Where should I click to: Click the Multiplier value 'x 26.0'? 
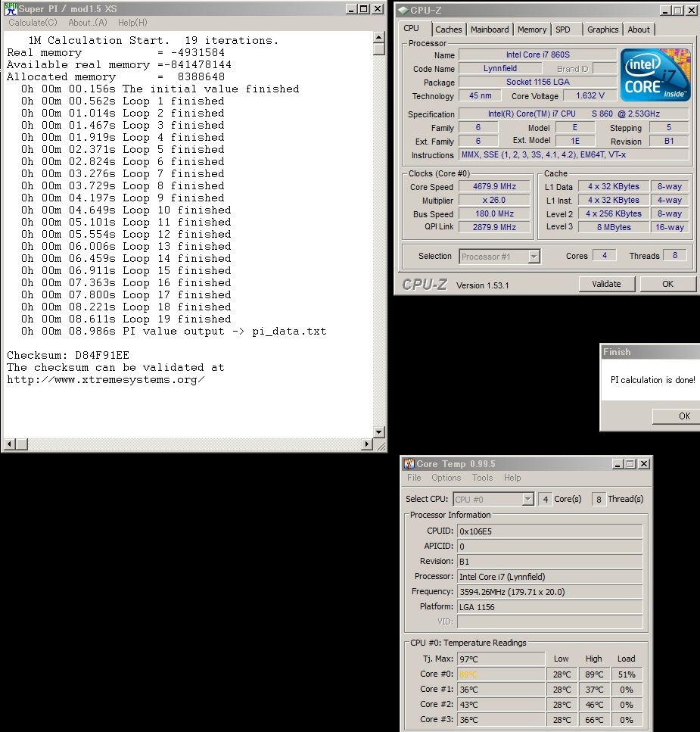coord(494,200)
